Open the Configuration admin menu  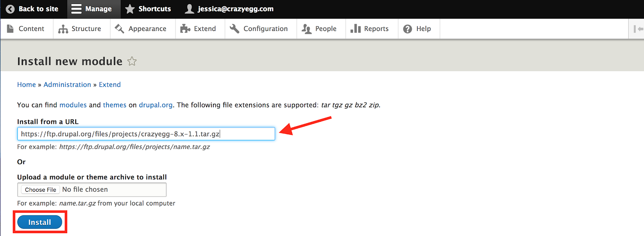261,29
